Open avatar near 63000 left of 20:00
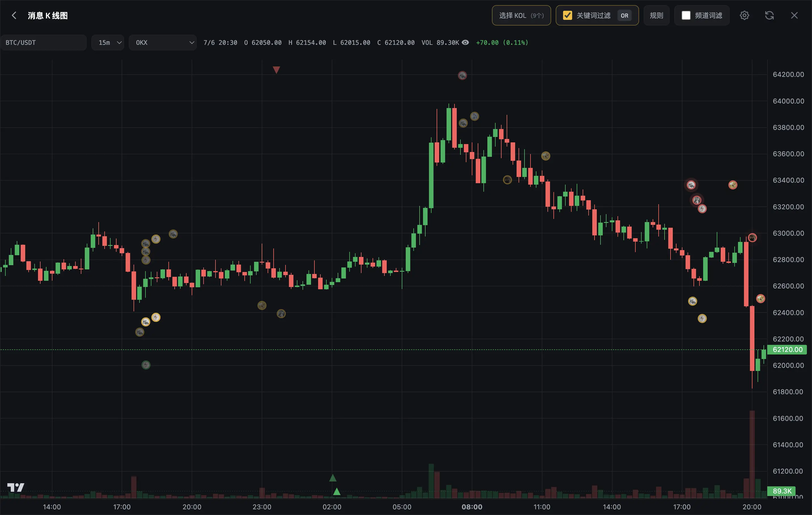 click(x=173, y=234)
